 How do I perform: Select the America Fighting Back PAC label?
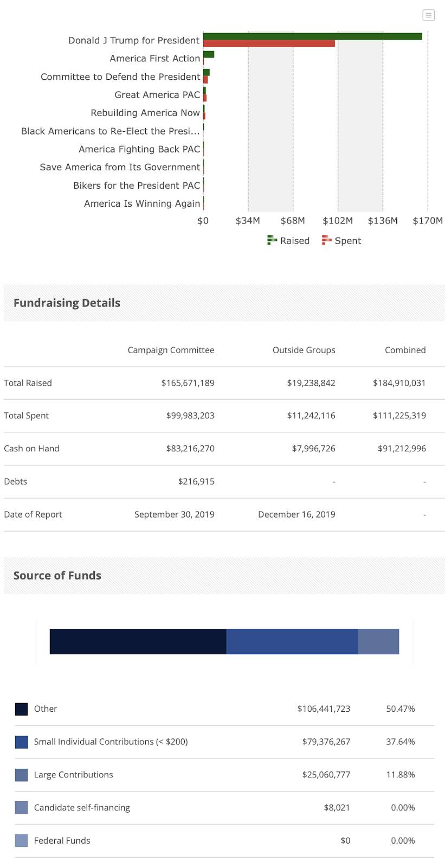pos(139,149)
